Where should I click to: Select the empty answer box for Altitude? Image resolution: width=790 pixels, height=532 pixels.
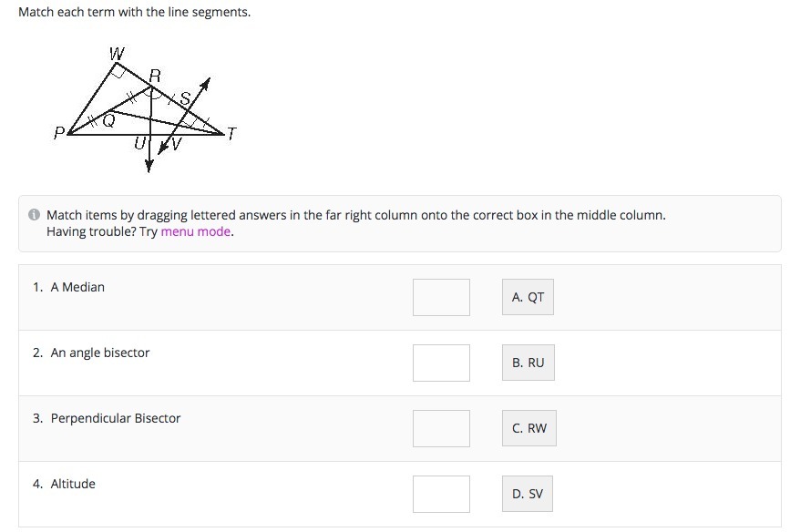[441, 494]
